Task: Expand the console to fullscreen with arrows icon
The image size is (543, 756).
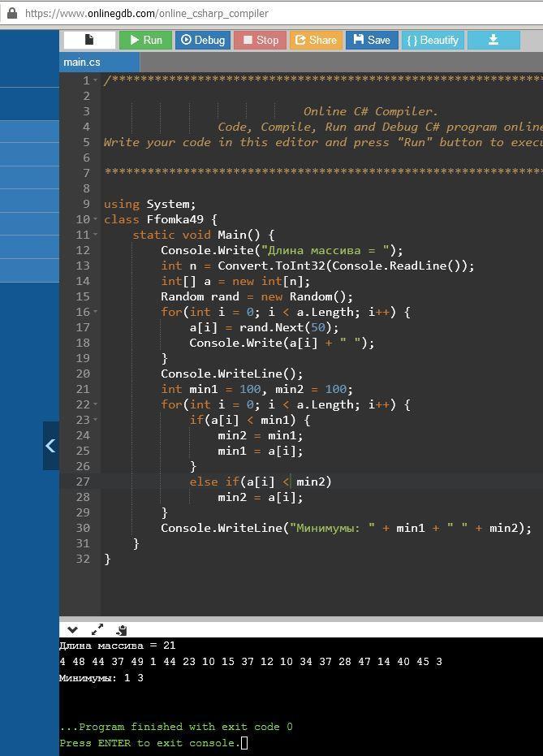Action: 97,629
